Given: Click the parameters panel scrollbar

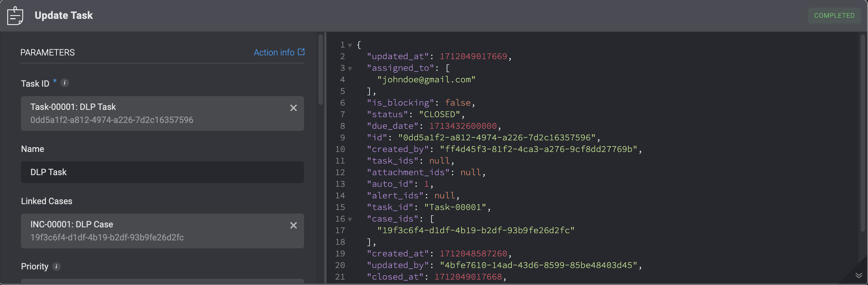Looking at the screenshot, I should coord(320,70).
